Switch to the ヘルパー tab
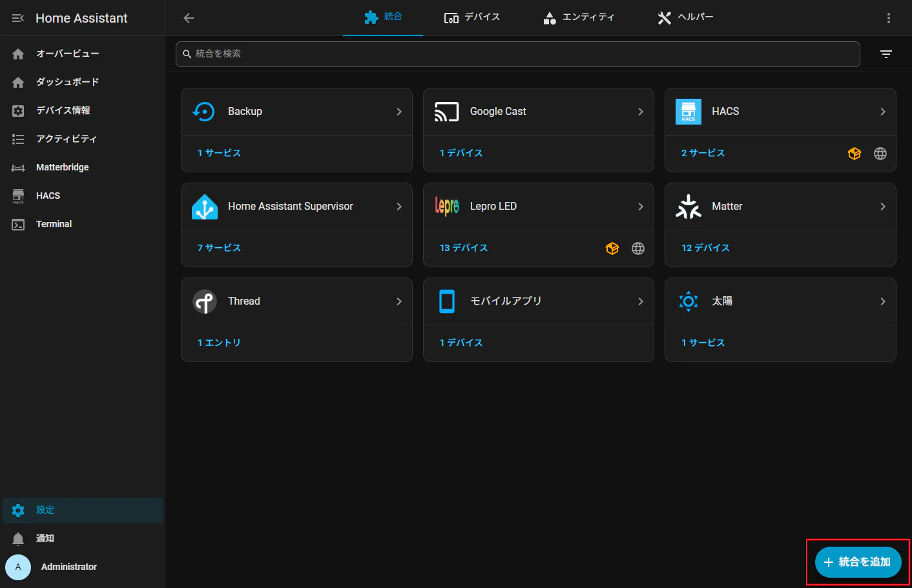 point(685,17)
